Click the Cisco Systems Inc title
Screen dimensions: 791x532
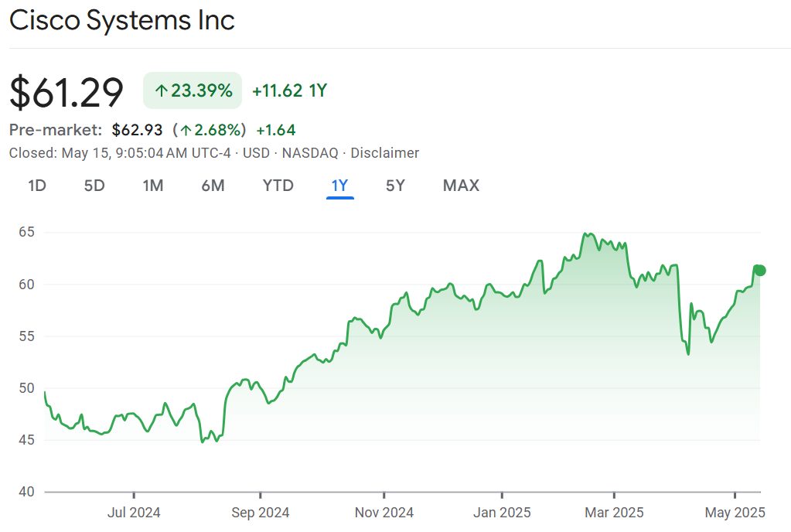(122, 21)
